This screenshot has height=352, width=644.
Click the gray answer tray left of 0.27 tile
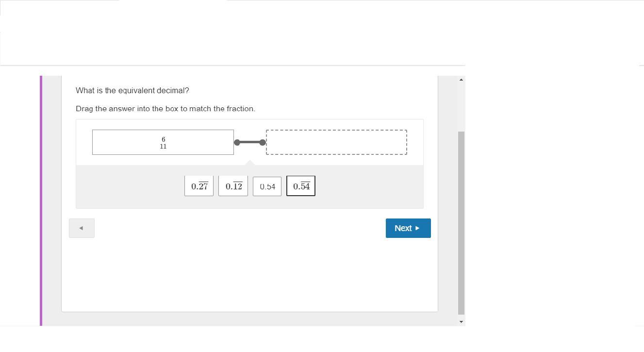130,187
